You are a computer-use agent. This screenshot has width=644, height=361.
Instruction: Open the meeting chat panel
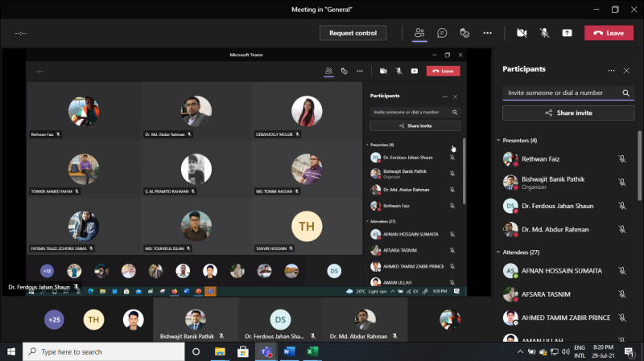(442, 33)
